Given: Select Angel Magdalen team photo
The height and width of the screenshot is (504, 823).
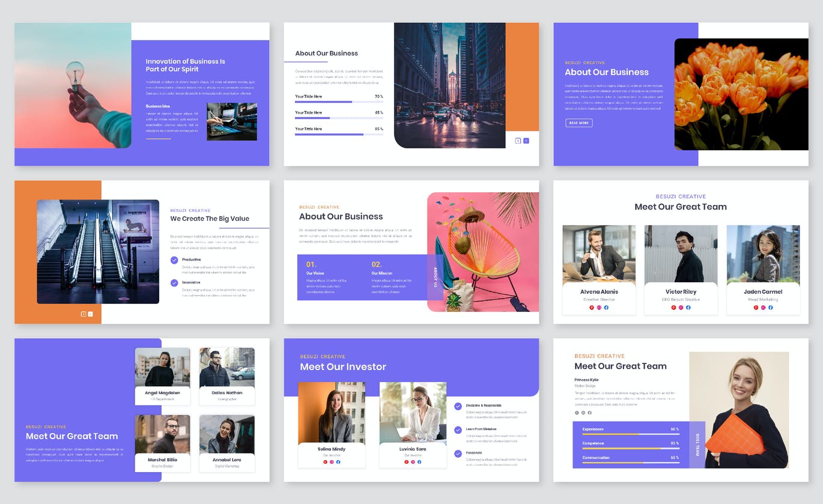Looking at the screenshot, I should click(162, 367).
